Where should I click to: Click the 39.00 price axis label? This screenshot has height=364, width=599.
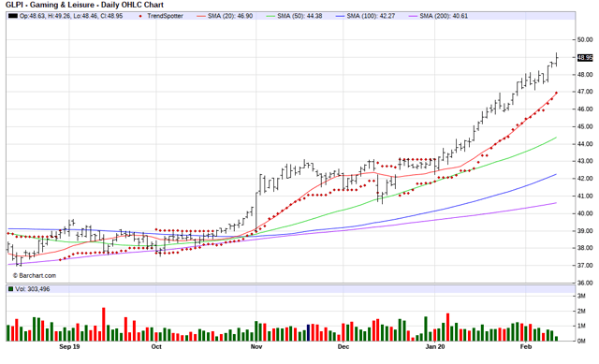tap(585, 231)
